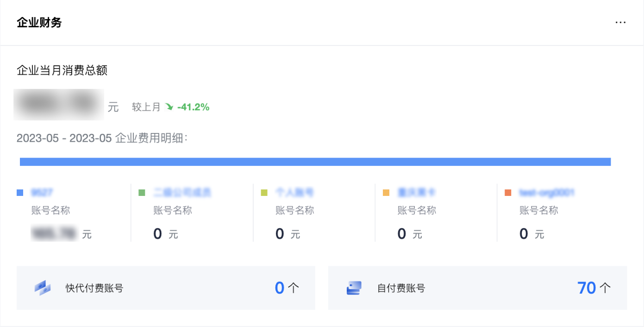Screen dimensions: 644x327
Task: Open the 二级公司成员 account link
Action: (182, 193)
